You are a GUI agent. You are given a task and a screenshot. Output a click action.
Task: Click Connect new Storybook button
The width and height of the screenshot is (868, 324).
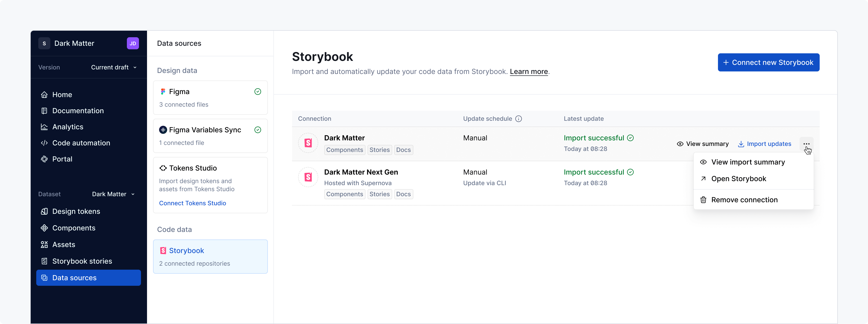click(769, 63)
